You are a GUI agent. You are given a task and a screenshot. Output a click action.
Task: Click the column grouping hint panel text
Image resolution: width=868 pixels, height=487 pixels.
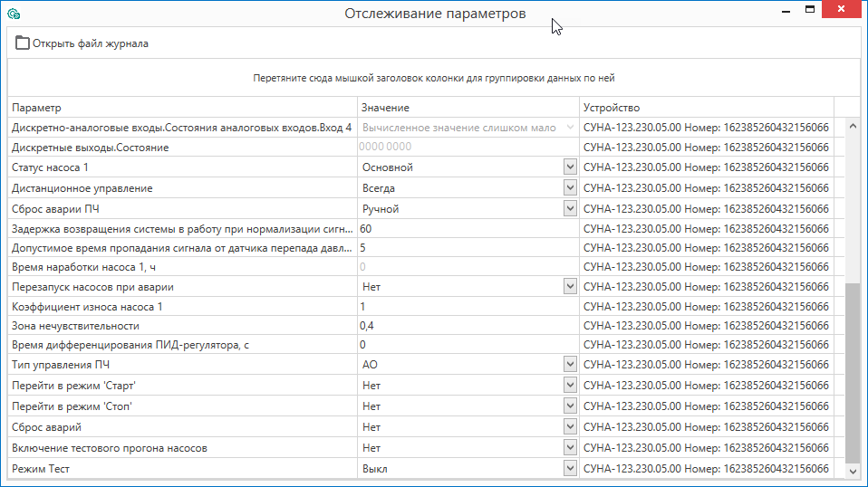[434, 78]
